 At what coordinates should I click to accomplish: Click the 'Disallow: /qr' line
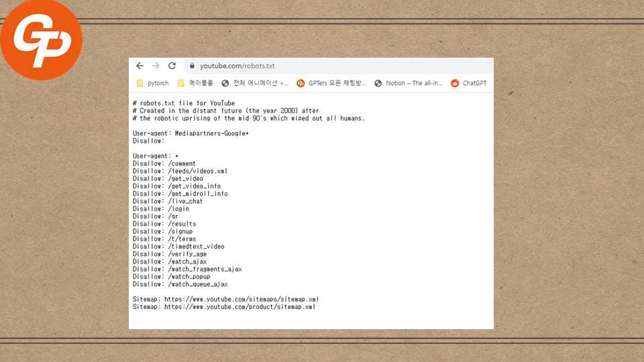(155, 217)
